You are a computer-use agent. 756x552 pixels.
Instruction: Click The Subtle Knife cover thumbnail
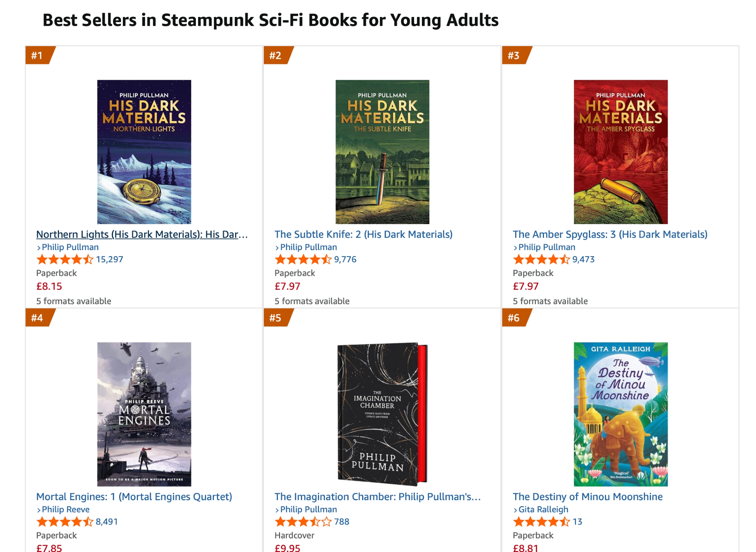click(382, 152)
